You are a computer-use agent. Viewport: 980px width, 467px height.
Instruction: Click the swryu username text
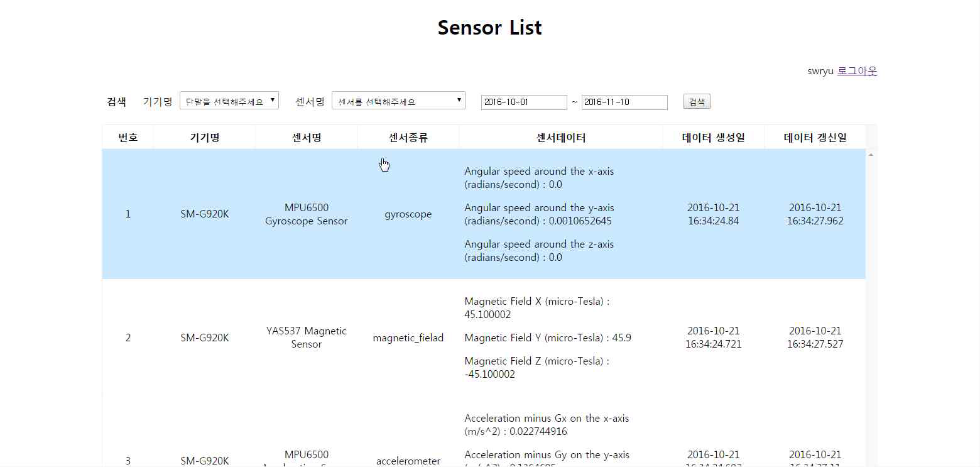(820, 71)
